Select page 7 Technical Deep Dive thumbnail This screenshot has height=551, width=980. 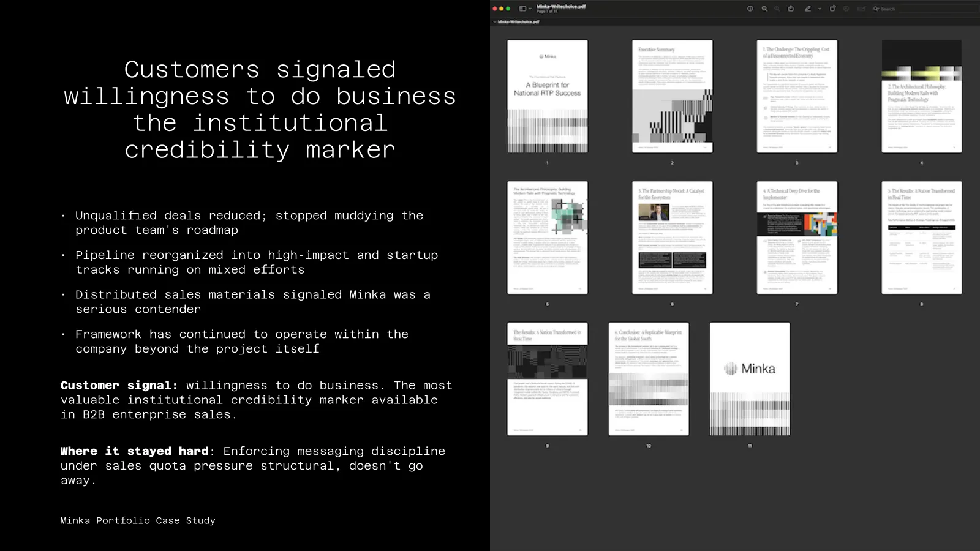tap(797, 238)
